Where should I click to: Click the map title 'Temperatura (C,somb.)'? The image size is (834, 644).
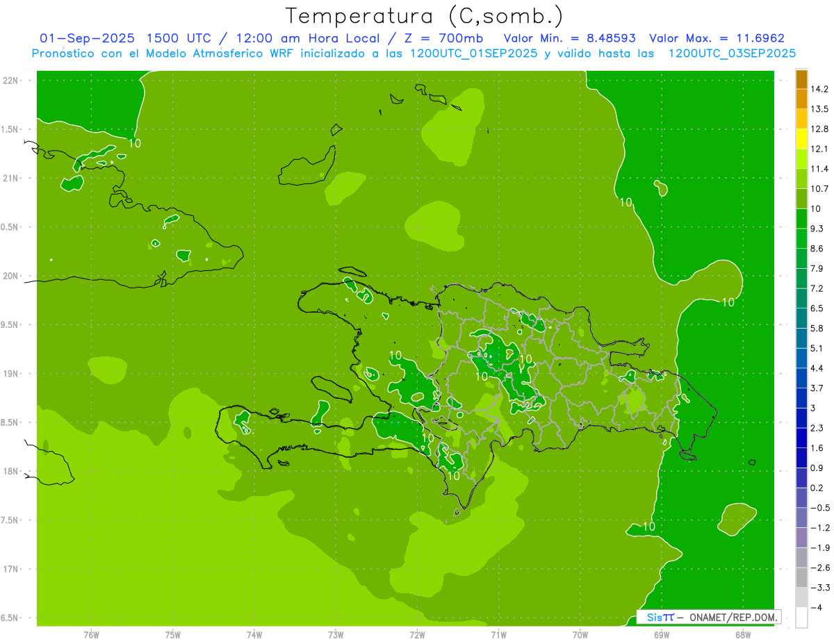pos(424,16)
